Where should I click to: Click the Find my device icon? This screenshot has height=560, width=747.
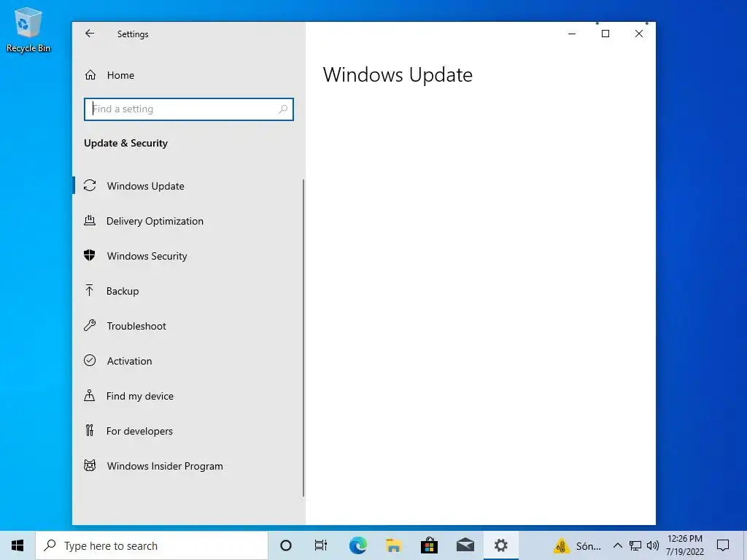[90, 395]
